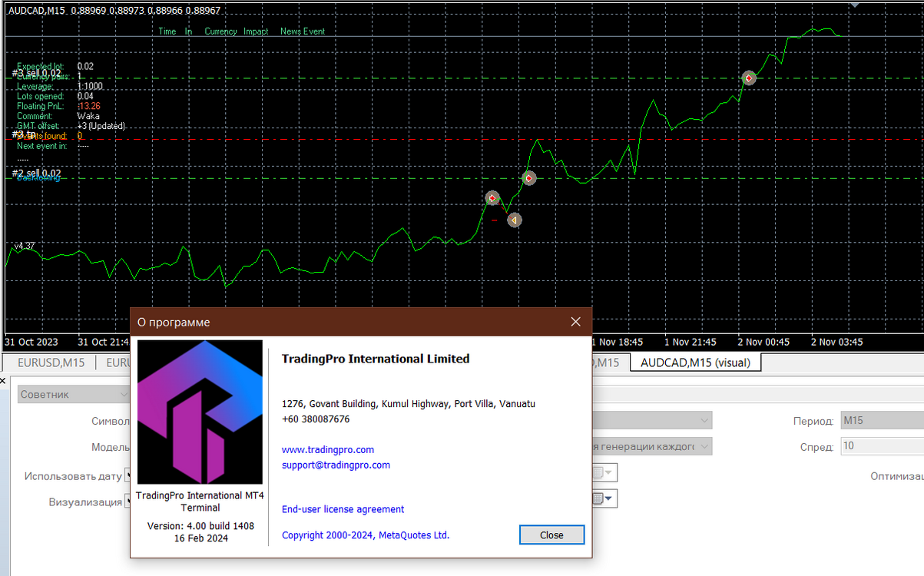This screenshot has height=576, width=924.
Task: Open the www.tradingpro.com link
Action: [x=328, y=450]
